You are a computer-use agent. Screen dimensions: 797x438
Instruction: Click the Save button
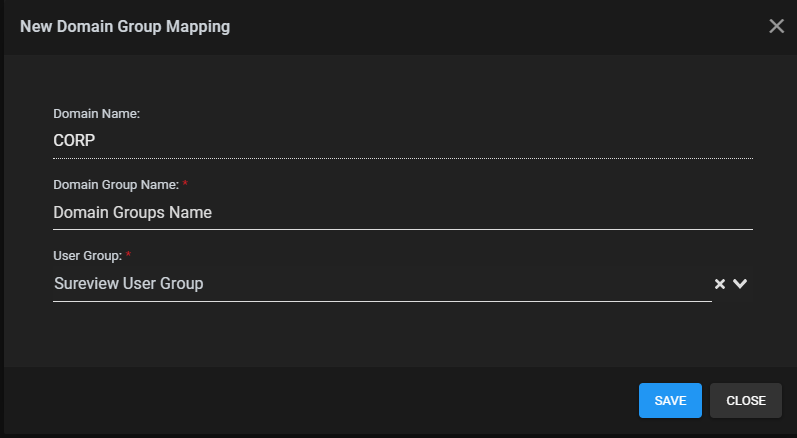point(670,400)
